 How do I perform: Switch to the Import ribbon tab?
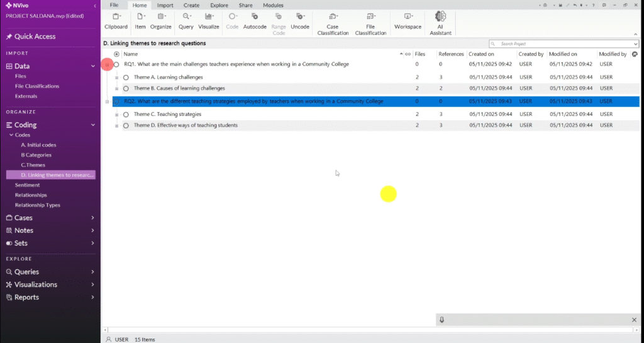pyautogui.click(x=165, y=5)
